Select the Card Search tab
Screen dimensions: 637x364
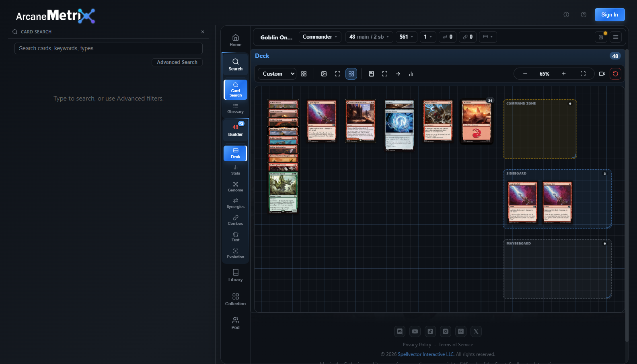tap(235, 89)
